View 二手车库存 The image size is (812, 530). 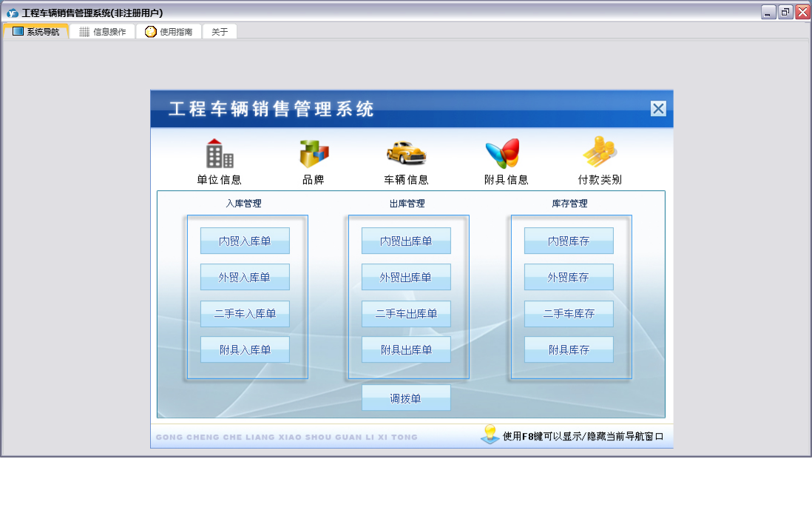click(569, 313)
